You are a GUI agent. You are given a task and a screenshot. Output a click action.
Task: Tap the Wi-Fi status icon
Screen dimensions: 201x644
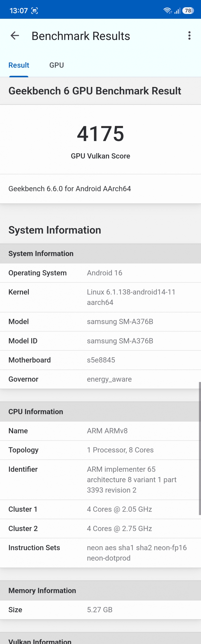click(167, 11)
